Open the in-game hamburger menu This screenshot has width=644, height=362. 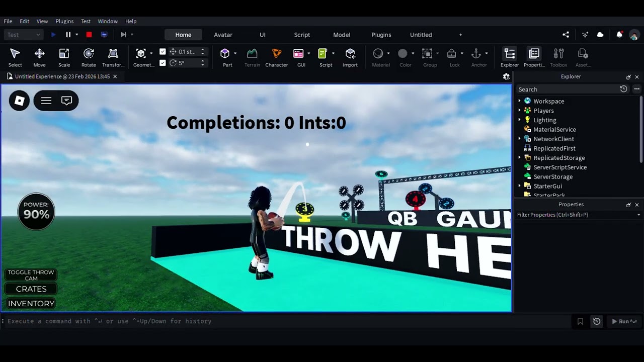click(46, 101)
